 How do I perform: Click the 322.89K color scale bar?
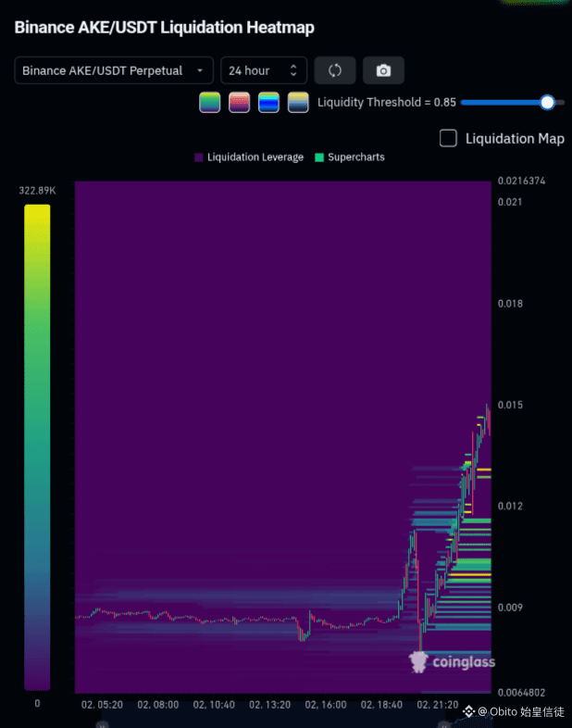(x=37, y=447)
